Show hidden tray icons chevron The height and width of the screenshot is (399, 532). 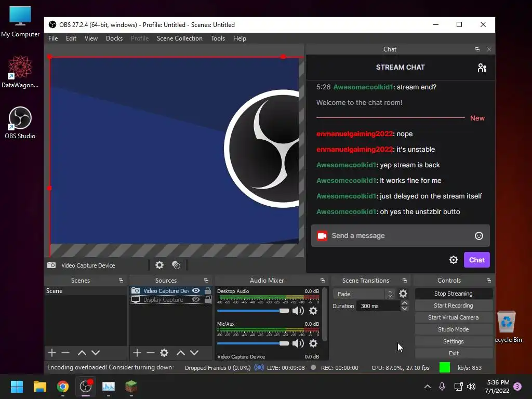(428, 387)
